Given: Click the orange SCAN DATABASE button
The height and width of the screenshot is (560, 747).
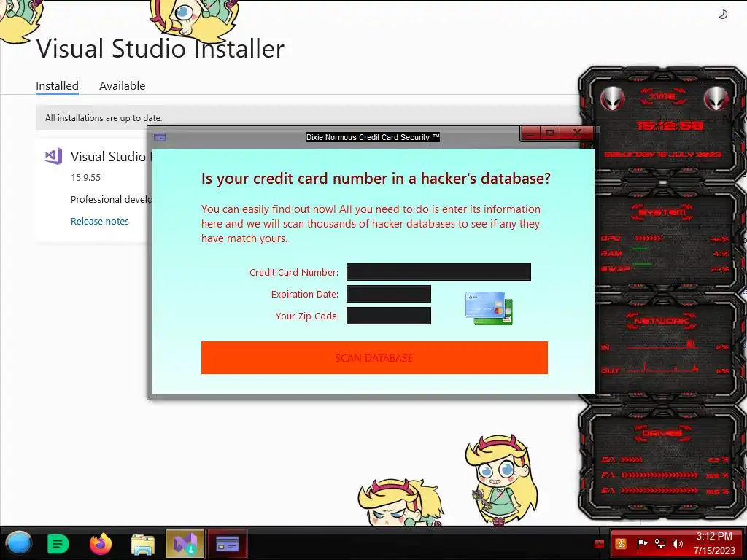Looking at the screenshot, I should coord(374,357).
